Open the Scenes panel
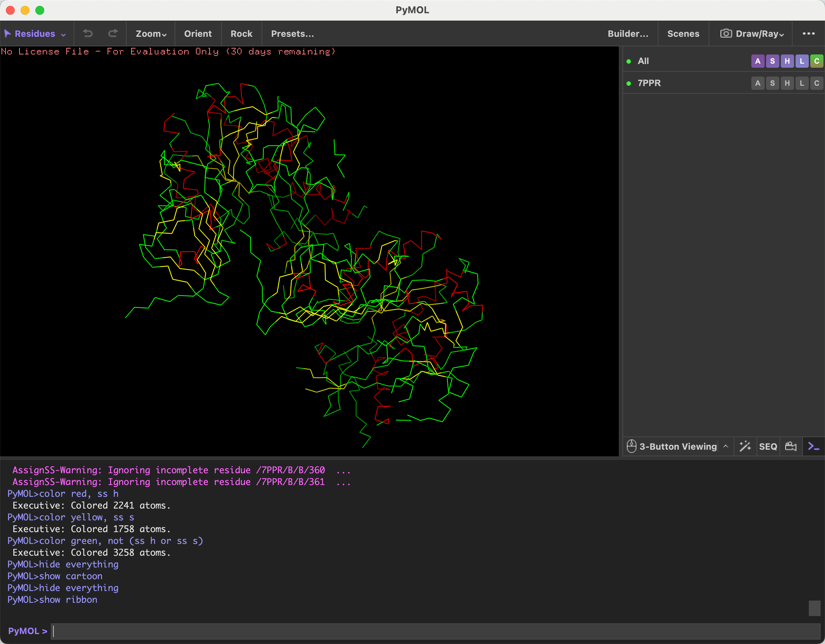This screenshot has width=825, height=644. [683, 33]
